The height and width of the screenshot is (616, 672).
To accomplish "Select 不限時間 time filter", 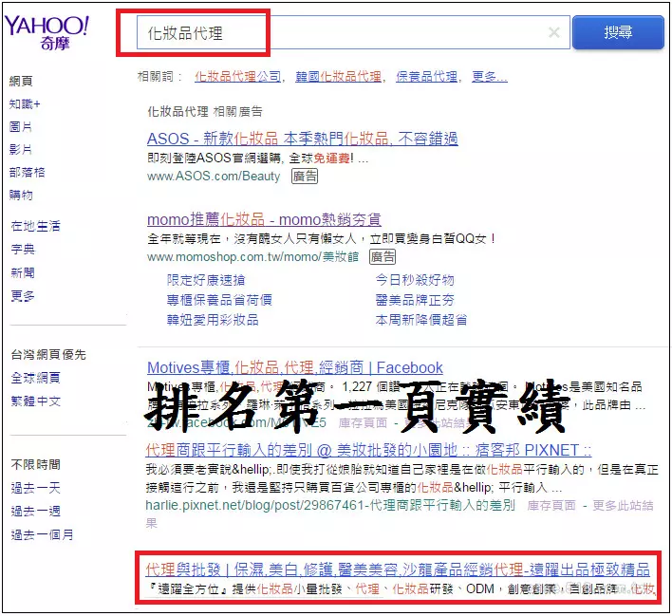I will pos(35,464).
